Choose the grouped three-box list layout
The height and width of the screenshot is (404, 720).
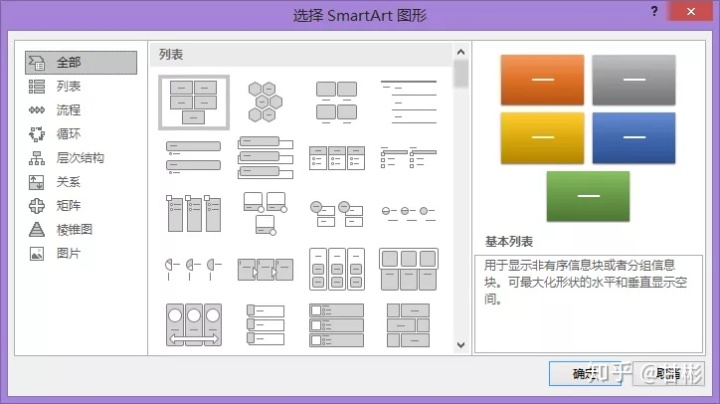point(408,269)
